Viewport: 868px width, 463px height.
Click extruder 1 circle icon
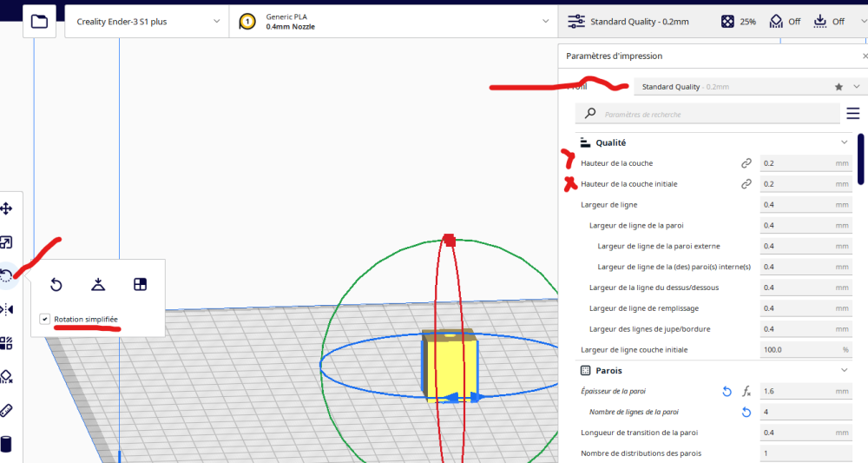247,22
